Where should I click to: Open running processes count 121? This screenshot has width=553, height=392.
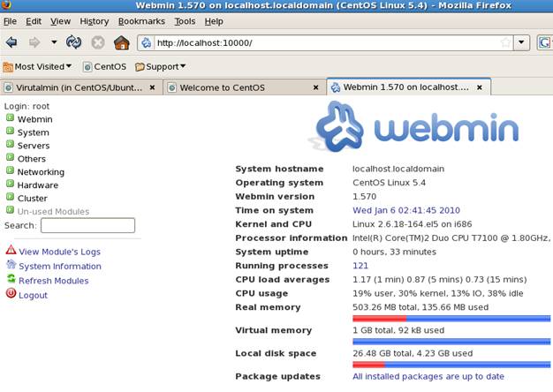click(x=360, y=266)
